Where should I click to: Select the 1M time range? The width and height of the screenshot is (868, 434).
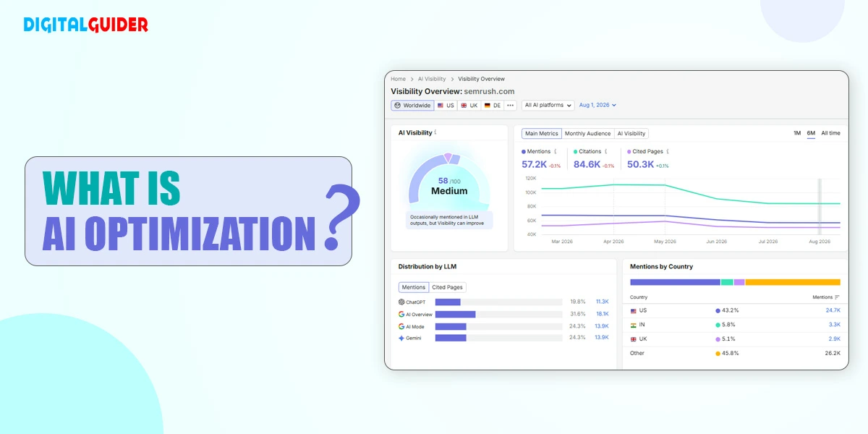pyautogui.click(x=797, y=133)
